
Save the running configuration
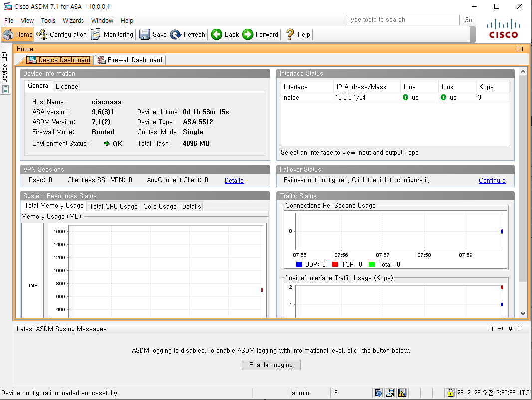(x=153, y=34)
